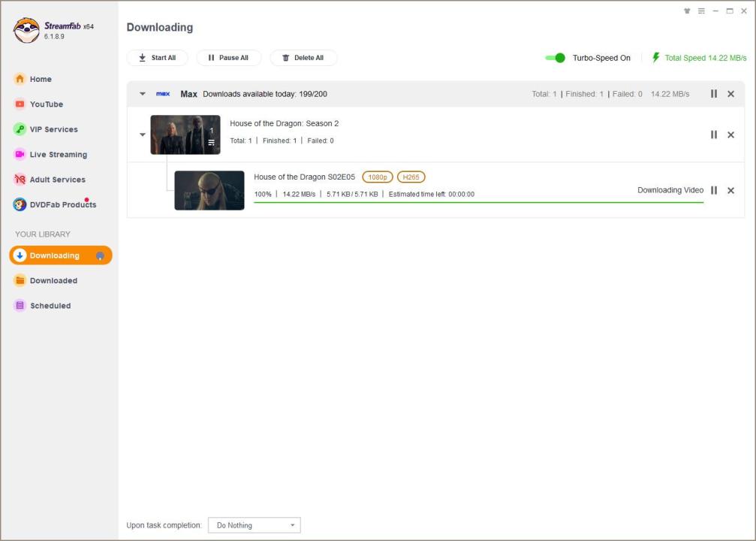Screen dimensions: 756x541
Task: Click the Downloading Video status text
Action: (670, 190)
